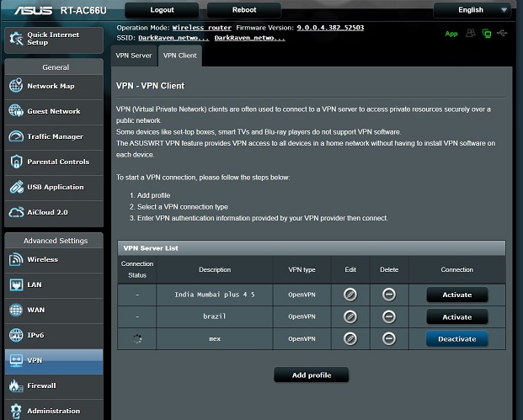Click the guest users status icon
The width and height of the screenshot is (523, 420).
pos(470,33)
